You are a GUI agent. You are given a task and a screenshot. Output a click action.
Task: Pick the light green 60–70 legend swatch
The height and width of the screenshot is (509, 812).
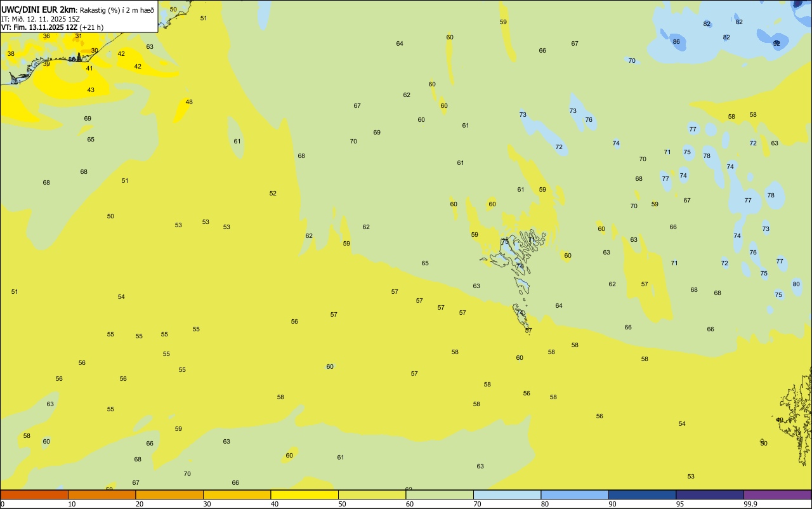click(x=440, y=494)
